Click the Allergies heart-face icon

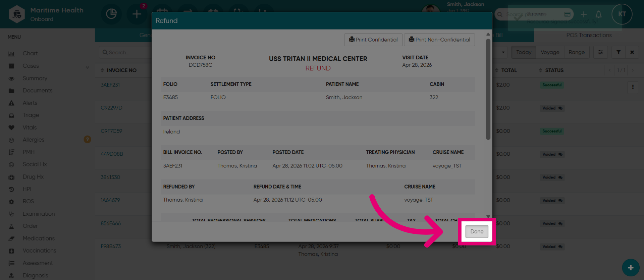11,140
